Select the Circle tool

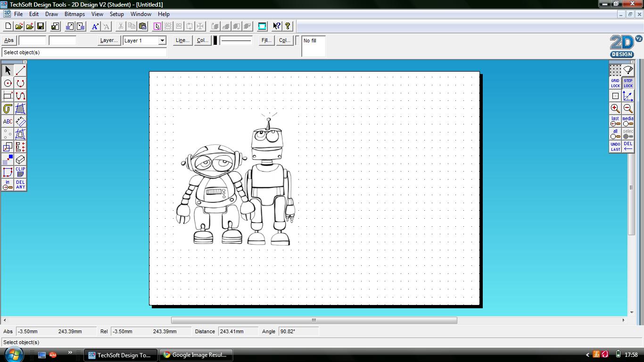tap(7, 83)
